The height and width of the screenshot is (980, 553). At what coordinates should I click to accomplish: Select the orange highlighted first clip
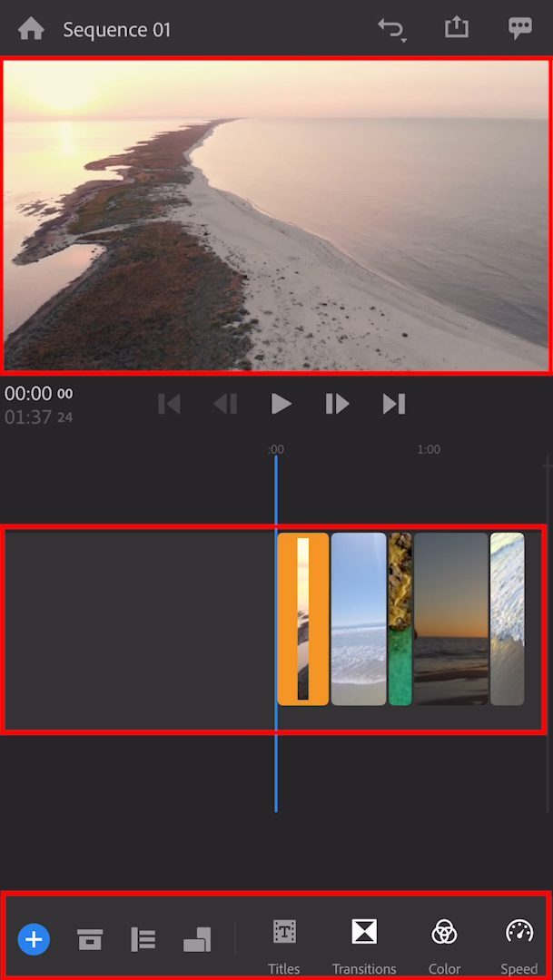pos(302,619)
